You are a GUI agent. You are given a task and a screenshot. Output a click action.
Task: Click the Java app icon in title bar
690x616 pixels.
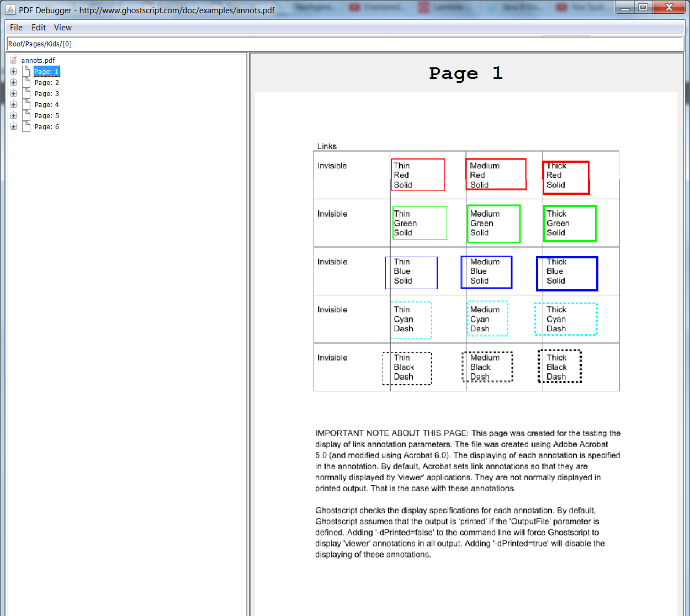[x=10, y=9]
